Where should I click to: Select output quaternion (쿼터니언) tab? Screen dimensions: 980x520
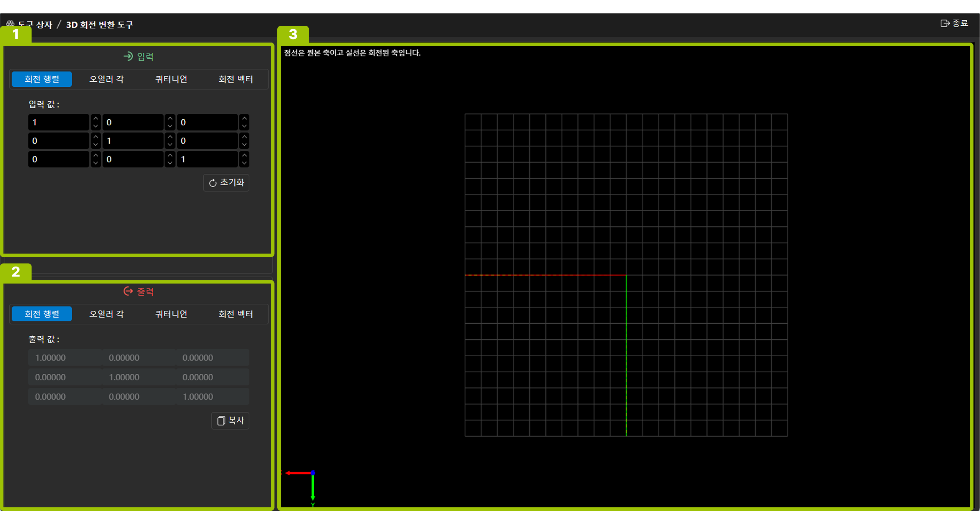point(171,314)
